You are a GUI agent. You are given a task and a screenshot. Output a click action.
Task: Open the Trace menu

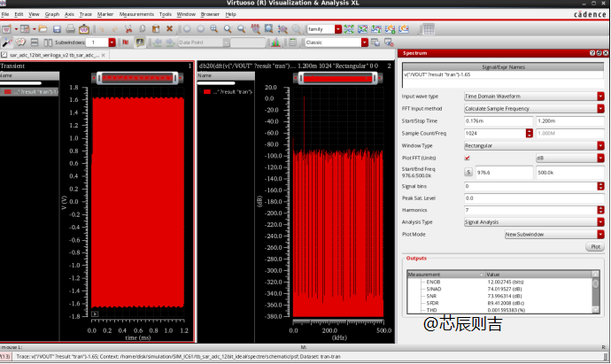tap(85, 14)
